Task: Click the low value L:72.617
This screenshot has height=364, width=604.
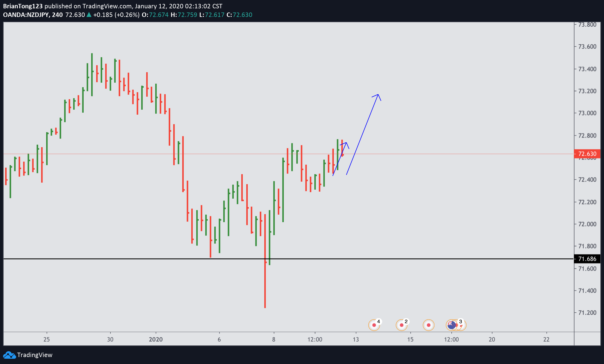Action: [212, 15]
